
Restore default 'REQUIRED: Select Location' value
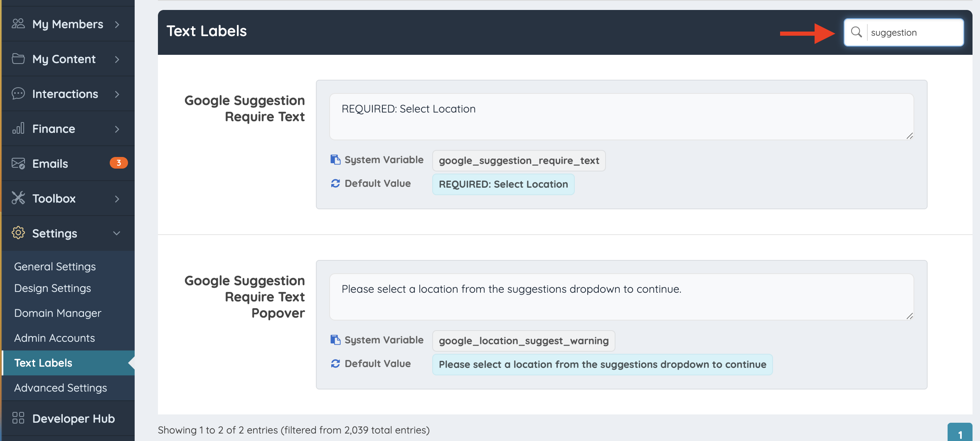[x=503, y=184]
